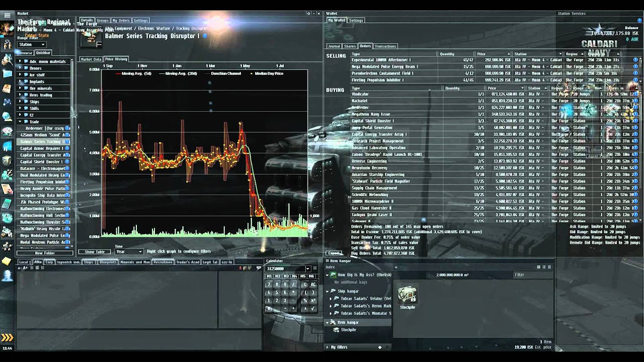644x362 pixels.
Task: Open the Journal tab in Wallet
Action: (334, 46)
